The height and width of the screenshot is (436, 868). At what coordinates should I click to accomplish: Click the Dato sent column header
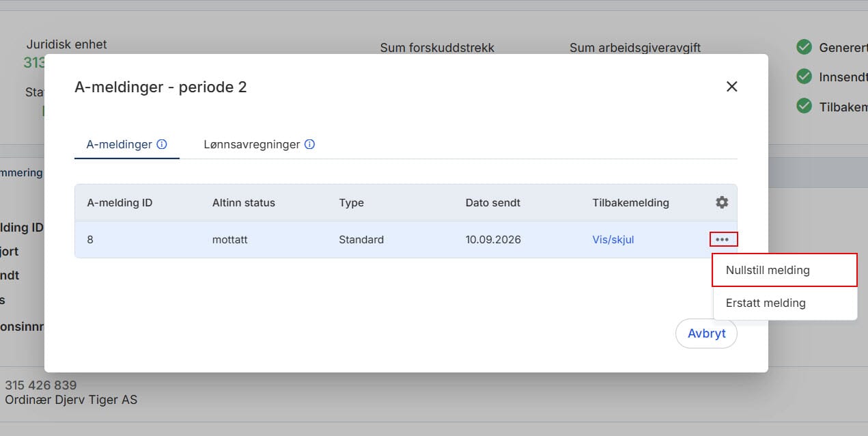tap(493, 203)
